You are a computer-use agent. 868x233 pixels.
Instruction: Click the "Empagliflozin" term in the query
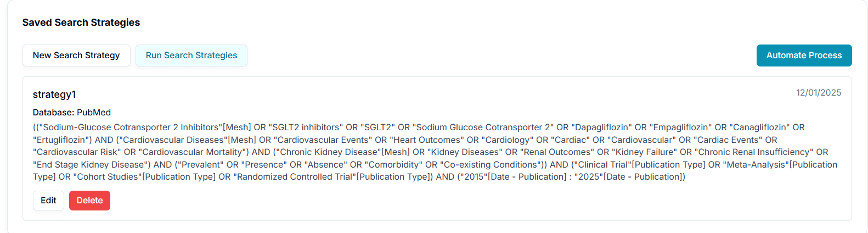680,127
